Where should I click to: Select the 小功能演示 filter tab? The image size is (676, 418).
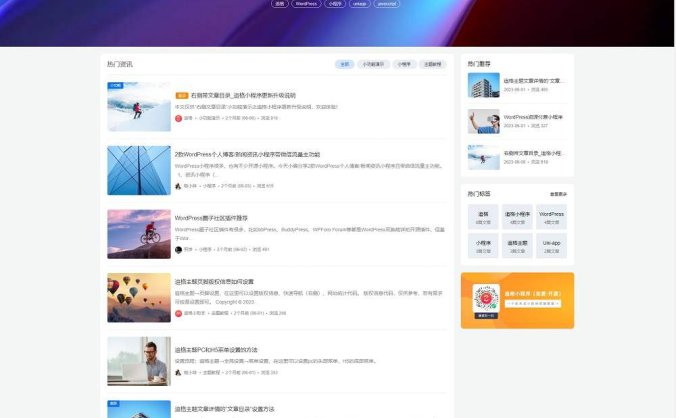[x=373, y=64]
